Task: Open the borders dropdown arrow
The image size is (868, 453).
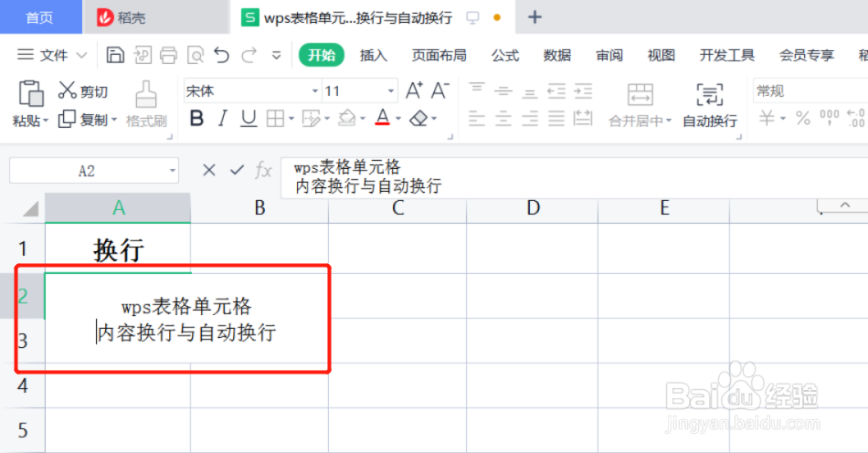Action: pyautogui.click(x=291, y=119)
